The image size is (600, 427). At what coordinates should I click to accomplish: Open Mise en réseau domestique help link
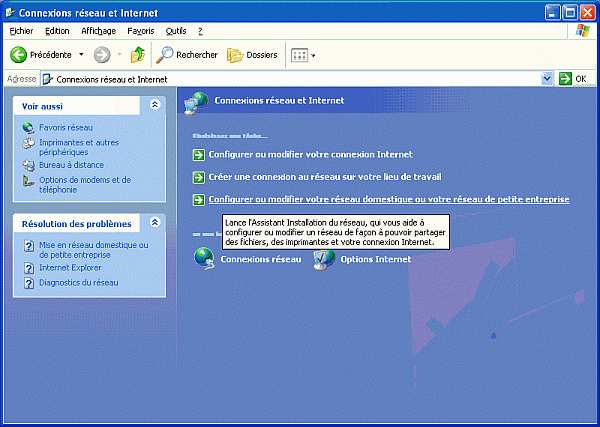94,250
